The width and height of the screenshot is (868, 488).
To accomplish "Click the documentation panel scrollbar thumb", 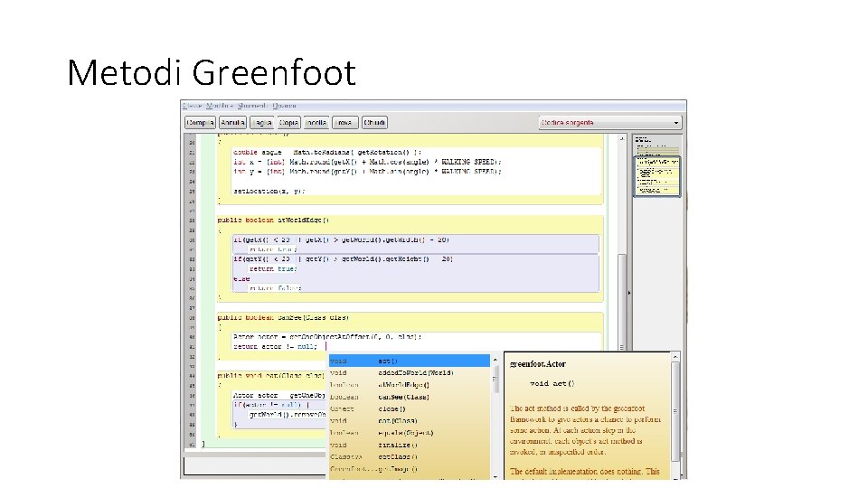I will point(675,411).
